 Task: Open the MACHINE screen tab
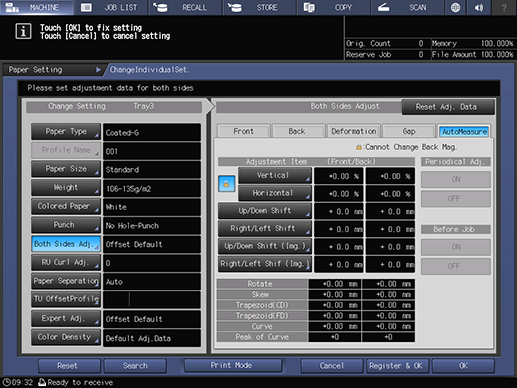37,7
